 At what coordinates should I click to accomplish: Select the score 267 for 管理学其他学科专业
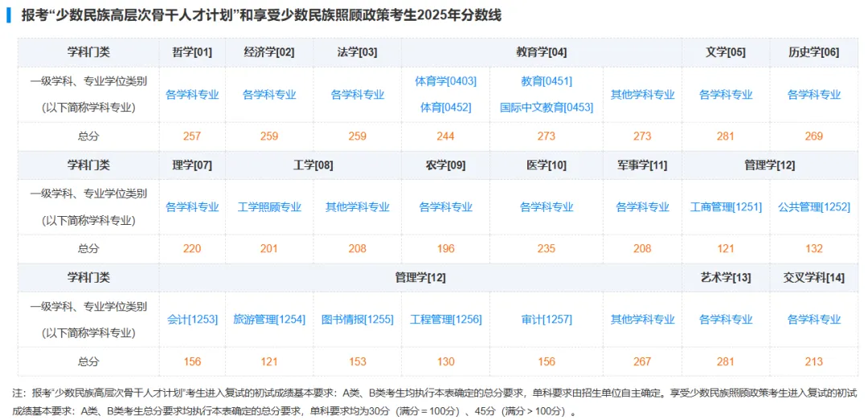[643, 361]
